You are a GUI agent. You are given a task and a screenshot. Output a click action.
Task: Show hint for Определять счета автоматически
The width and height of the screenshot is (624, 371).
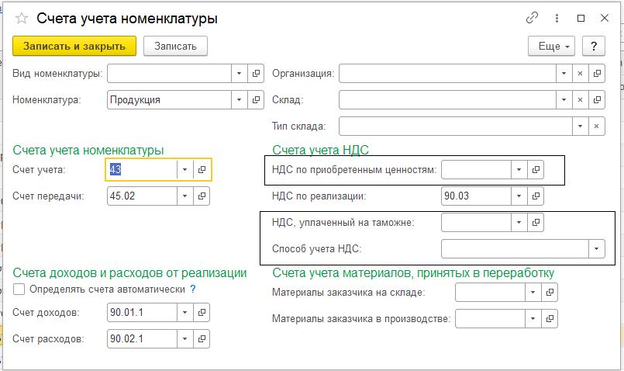(x=193, y=289)
